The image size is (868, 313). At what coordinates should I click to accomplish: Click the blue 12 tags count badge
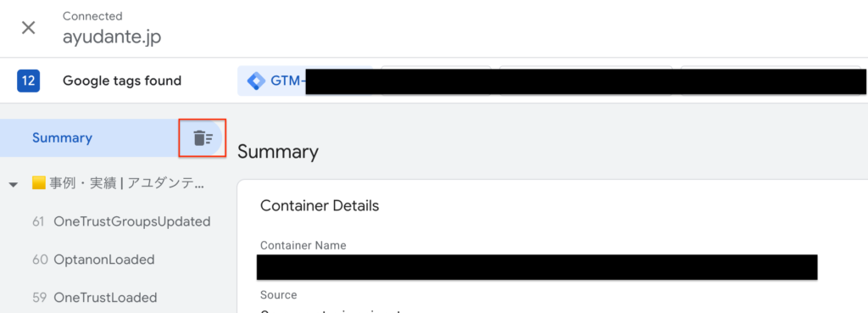tap(28, 81)
